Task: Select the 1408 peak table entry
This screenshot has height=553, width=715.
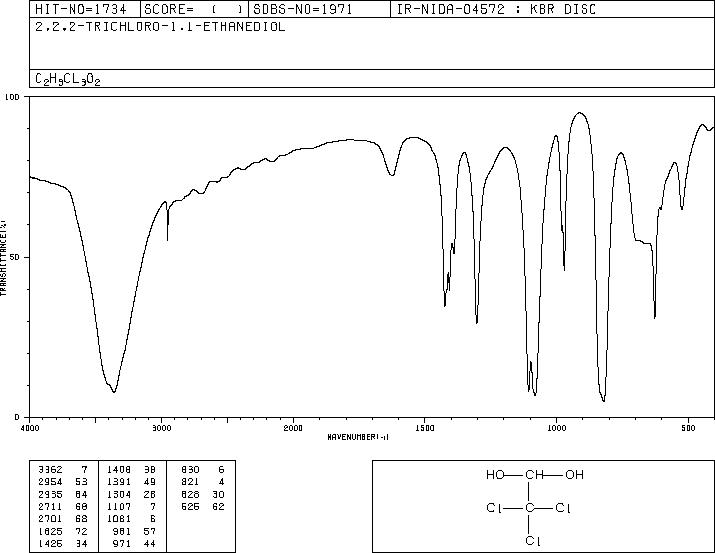Action: click(x=131, y=470)
